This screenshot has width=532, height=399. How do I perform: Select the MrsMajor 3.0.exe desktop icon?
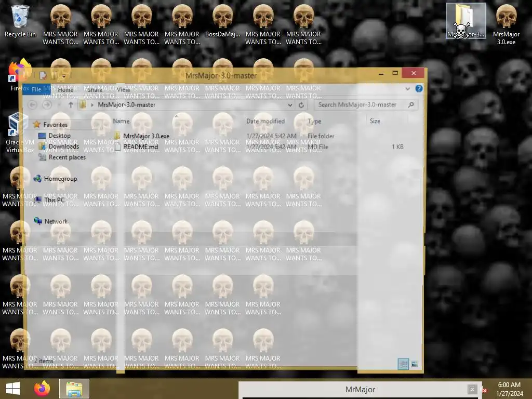pos(506,24)
